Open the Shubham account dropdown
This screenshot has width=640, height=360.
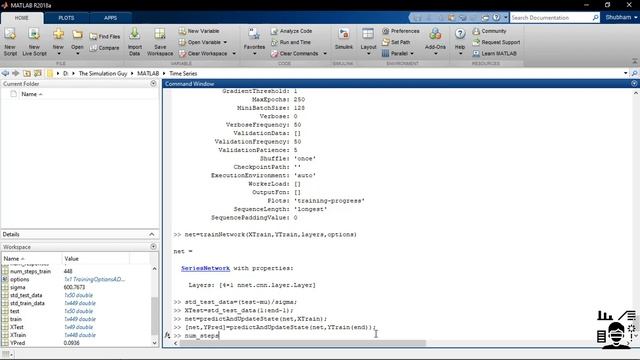click(621, 18)
